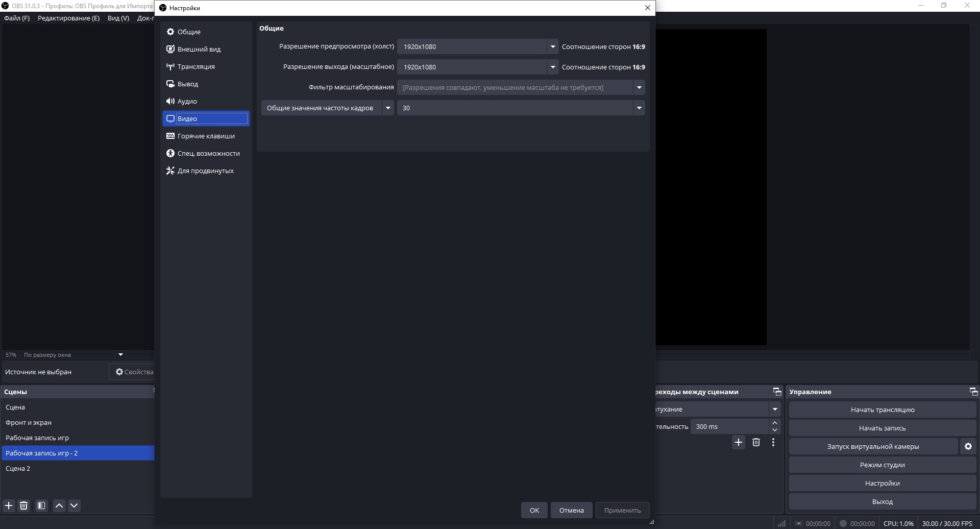Select the scene named Сцена
The width and height of the screenshot is (980, 529).
pos(78,407)
